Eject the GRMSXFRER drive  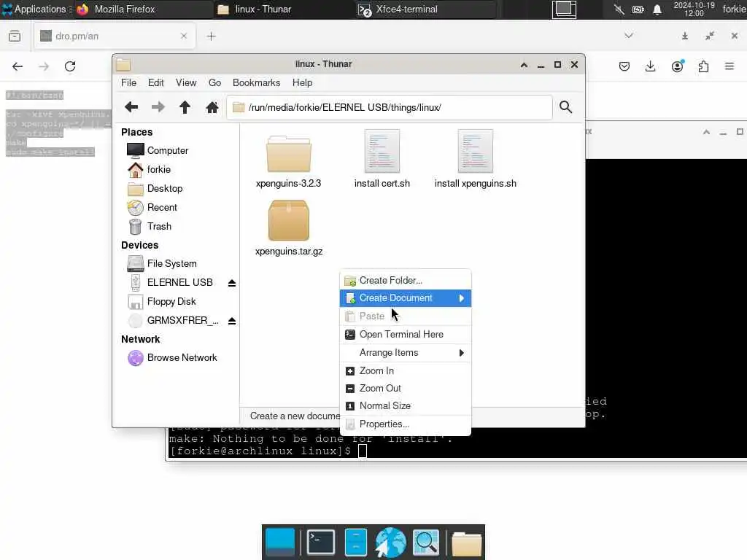[x=232, y=321]
